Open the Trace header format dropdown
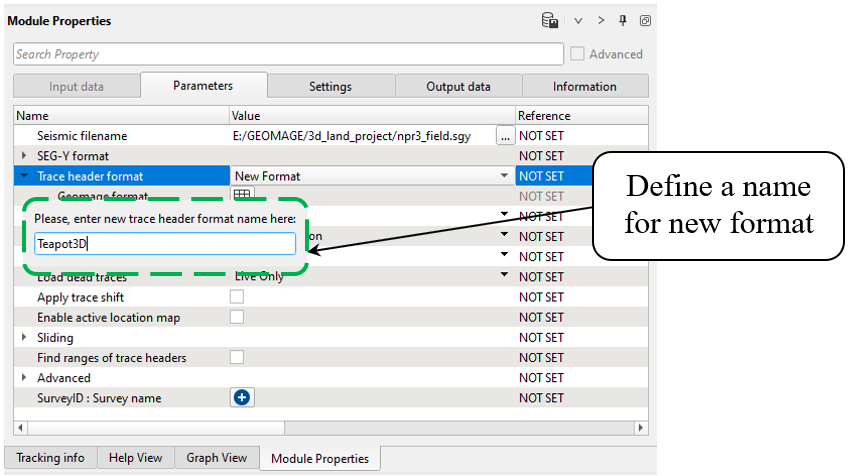The height and width of the screenshot is (476, 848). pos(504,176)
